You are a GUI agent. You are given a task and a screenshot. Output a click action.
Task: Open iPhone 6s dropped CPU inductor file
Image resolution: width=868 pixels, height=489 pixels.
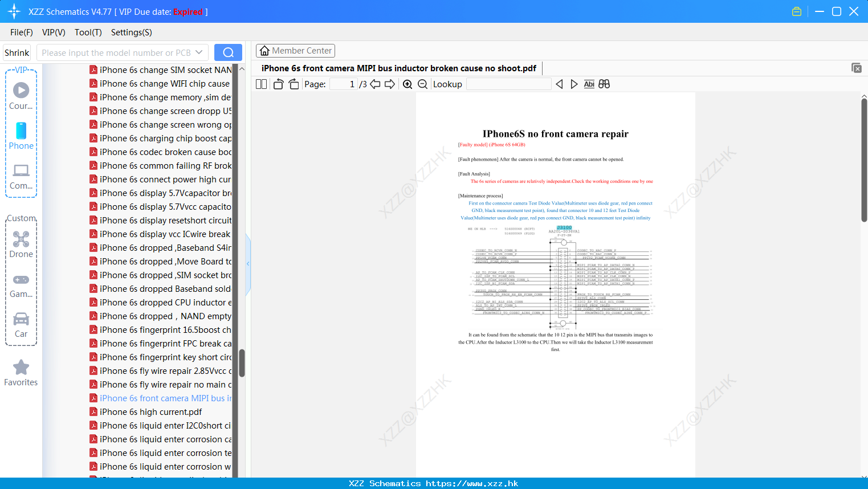pos(161,303)
